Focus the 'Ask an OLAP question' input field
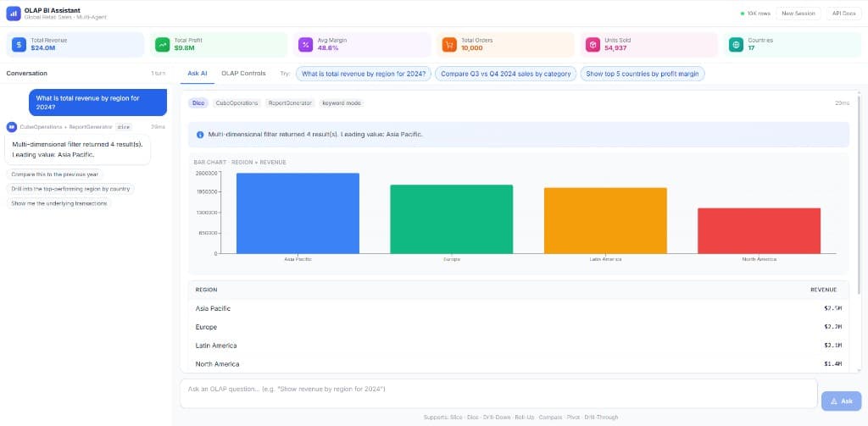Viewport: 868px width, 426px height. 498,393
